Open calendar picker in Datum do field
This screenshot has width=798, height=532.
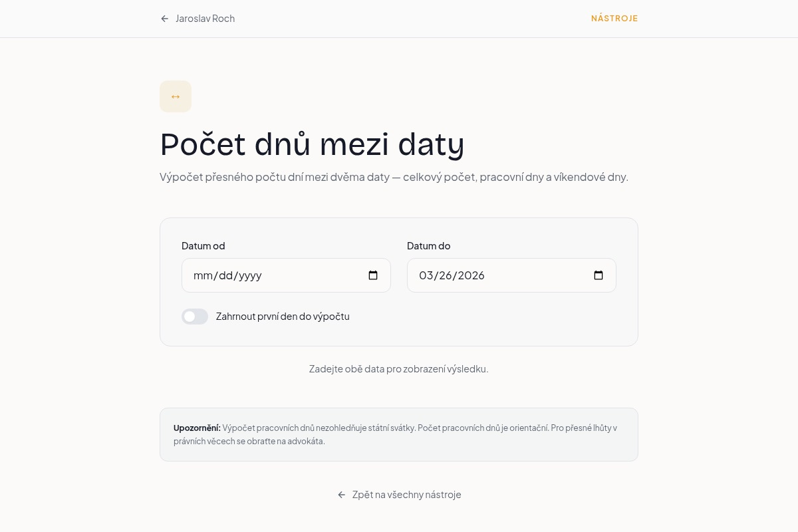(x=598, y=275)
